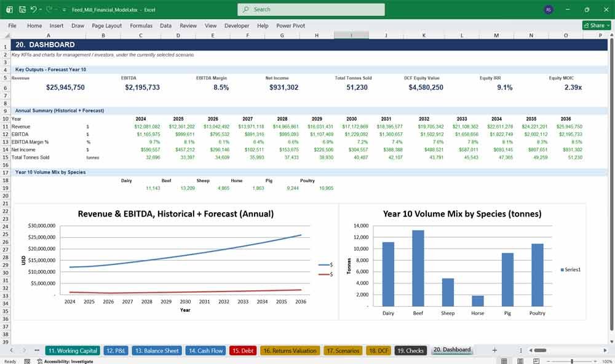Open Customize Quick Access Toolbar menu
This screenshot has height=364, width=615.
(64, 10)
